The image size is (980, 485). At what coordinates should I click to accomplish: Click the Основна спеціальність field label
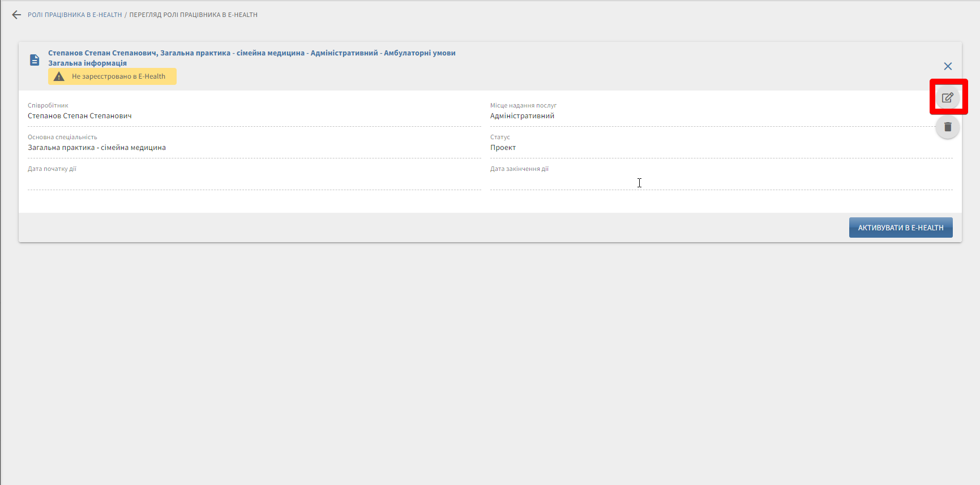[x=62, y=137]
